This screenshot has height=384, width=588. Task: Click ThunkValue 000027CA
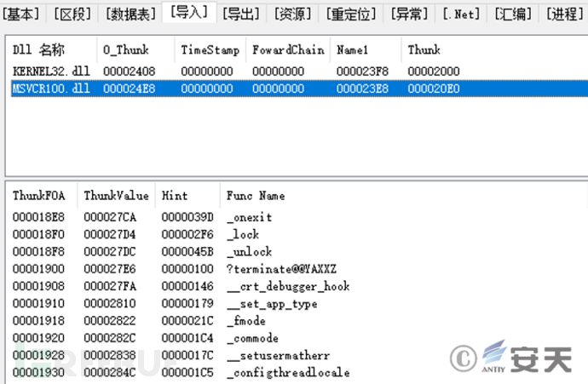point(110,217)
